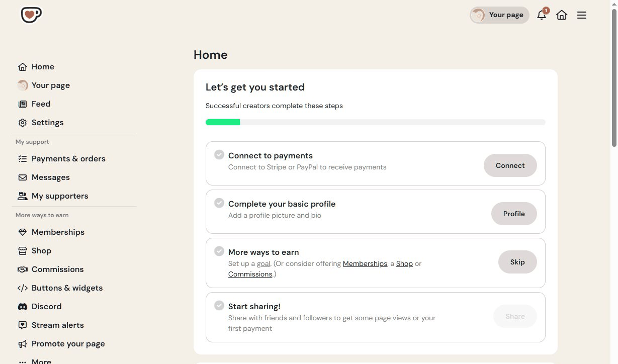Toggle the Connect to payments checkmark

point(219,154)
